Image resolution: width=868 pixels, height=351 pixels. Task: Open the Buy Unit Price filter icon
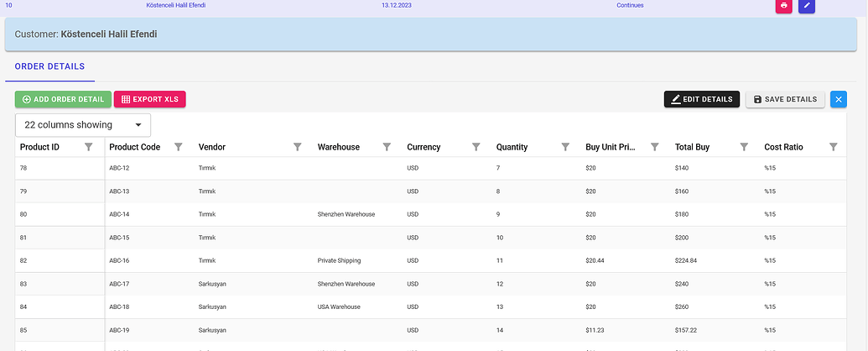tap(655, 147)
